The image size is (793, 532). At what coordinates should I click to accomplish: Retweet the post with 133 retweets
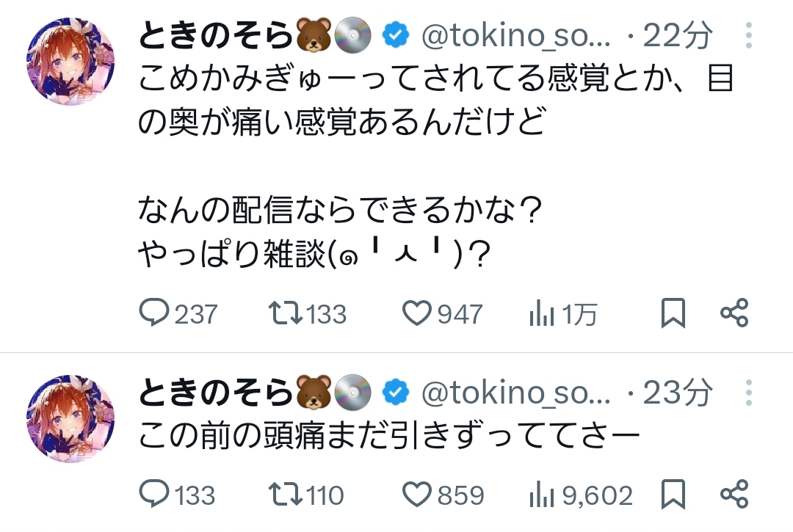285,314
